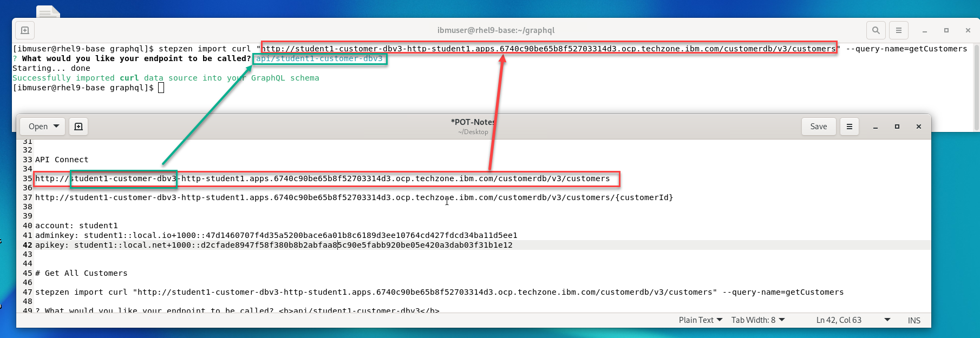Open the text editor hamburger menu
This screenshot has width=980, height=338.
pyautogui.click(x=849, y=127)
